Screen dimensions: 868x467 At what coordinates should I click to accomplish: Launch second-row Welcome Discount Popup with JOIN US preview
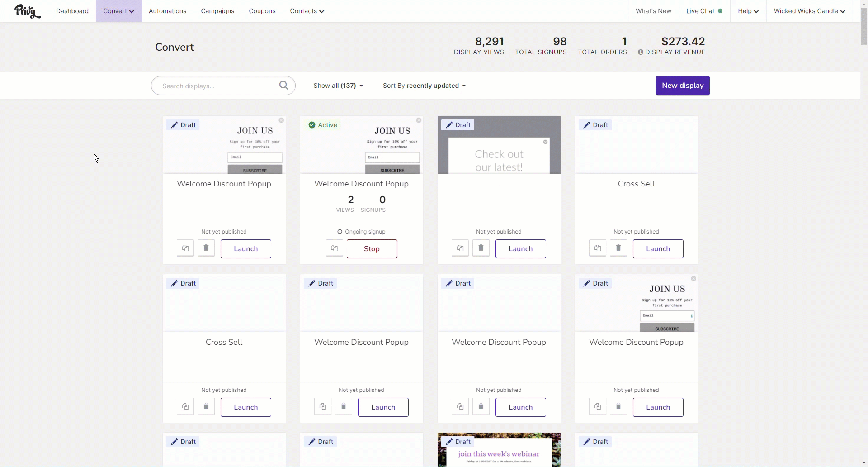point(658,407)
